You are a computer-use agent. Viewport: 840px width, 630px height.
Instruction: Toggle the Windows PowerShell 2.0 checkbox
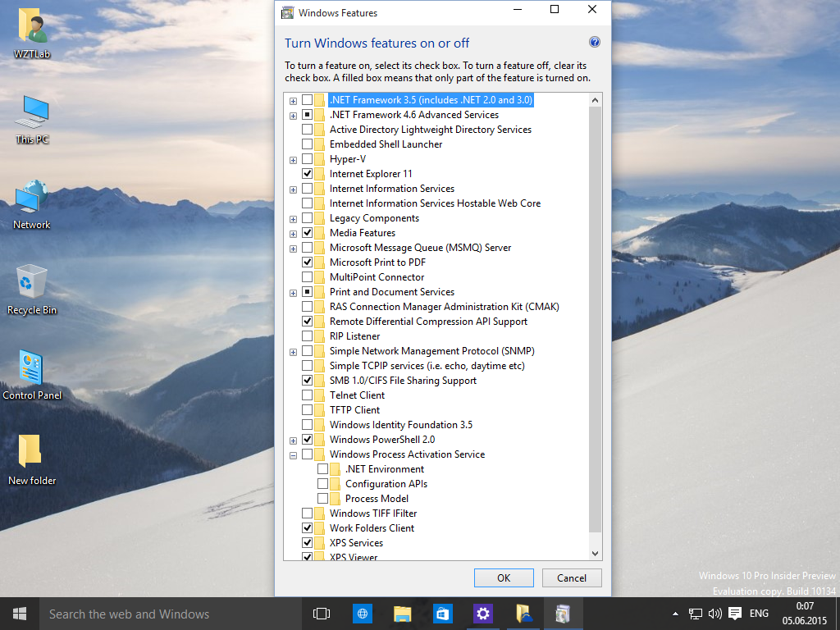pyautogui.click(x=307, y=440)
